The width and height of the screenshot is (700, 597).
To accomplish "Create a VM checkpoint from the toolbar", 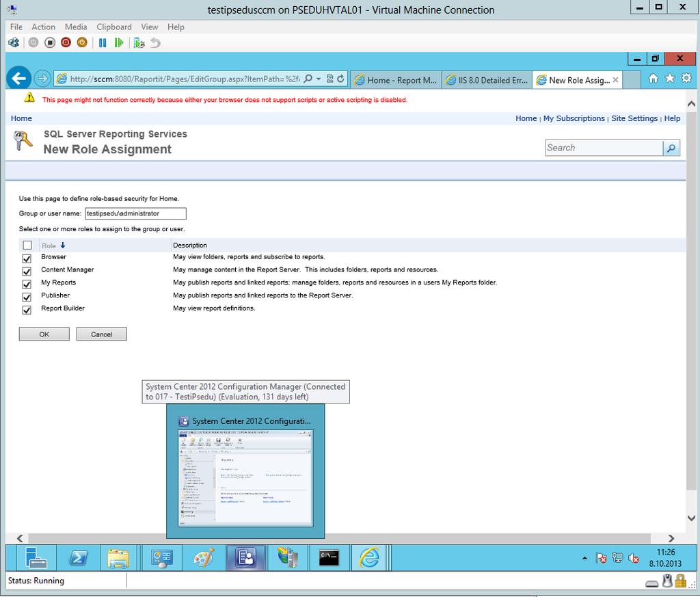I will [139, 43].
